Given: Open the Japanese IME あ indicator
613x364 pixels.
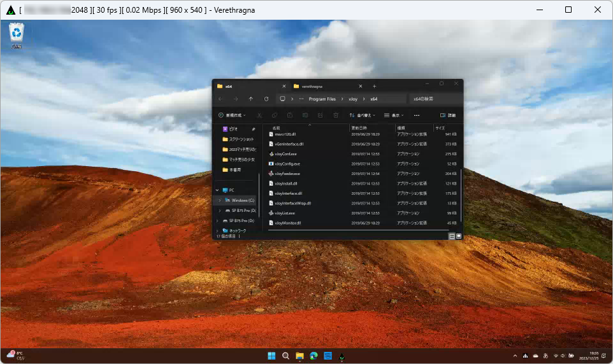Looking at the screenshot, I should (545, 356).
